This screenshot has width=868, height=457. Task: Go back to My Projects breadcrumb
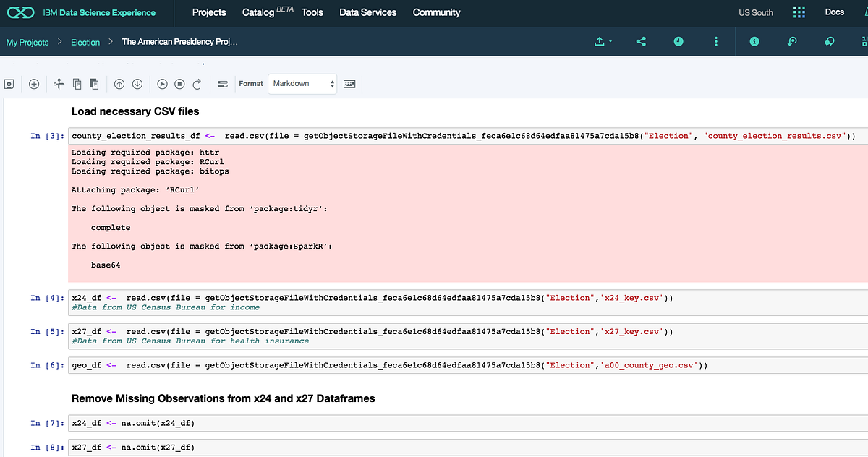27,42
